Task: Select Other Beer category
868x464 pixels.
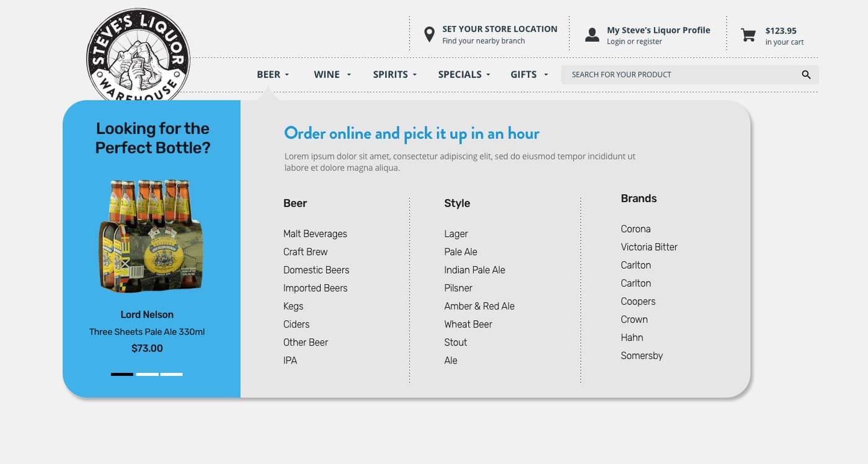Action: coord(306,342)
